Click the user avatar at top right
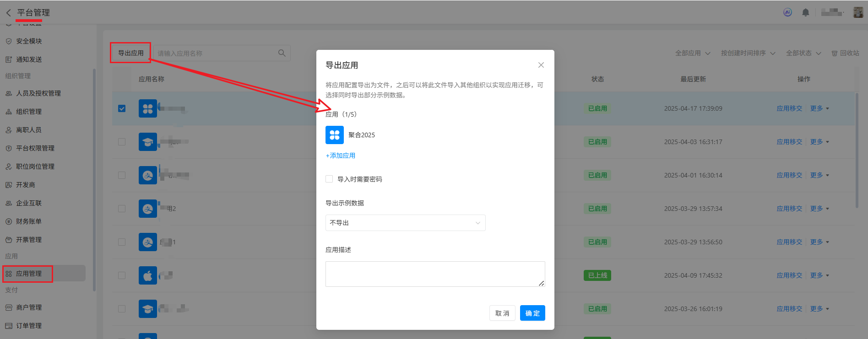This screenshot has height=339, width=868. pos(858,12)
